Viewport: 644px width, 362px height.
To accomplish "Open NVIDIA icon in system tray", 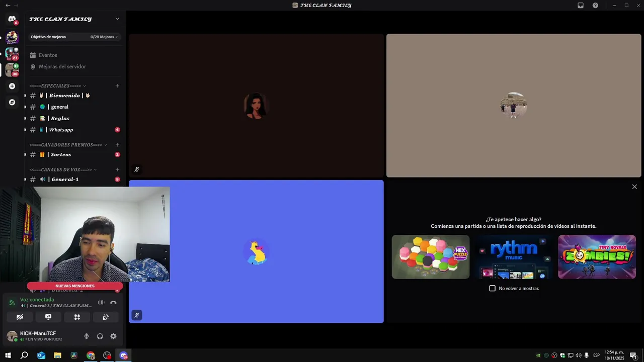I will point(538,355).
